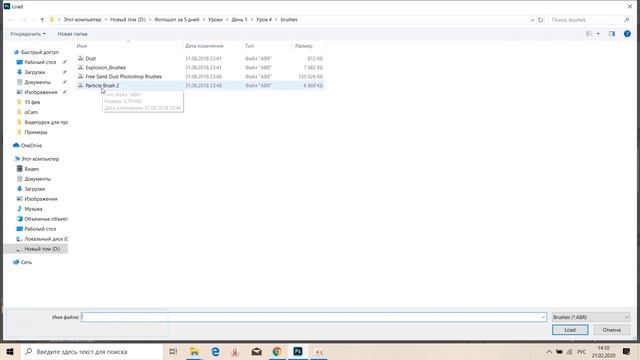Go to Уроки breadcrumb in address bar

coord(215,20)
